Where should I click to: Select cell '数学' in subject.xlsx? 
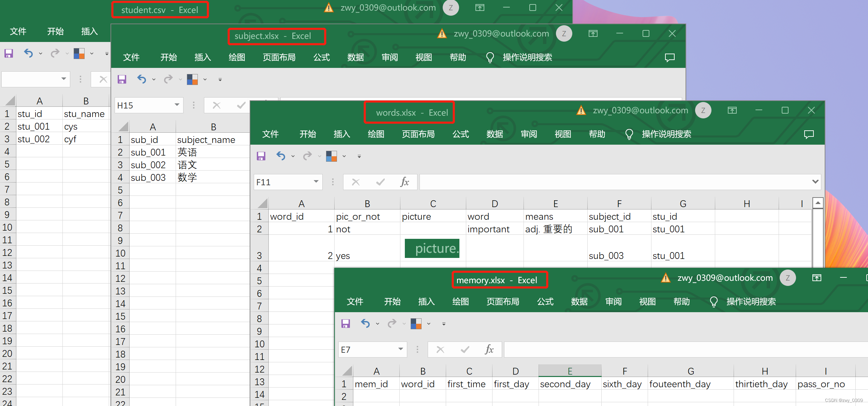tap(213, 177)
